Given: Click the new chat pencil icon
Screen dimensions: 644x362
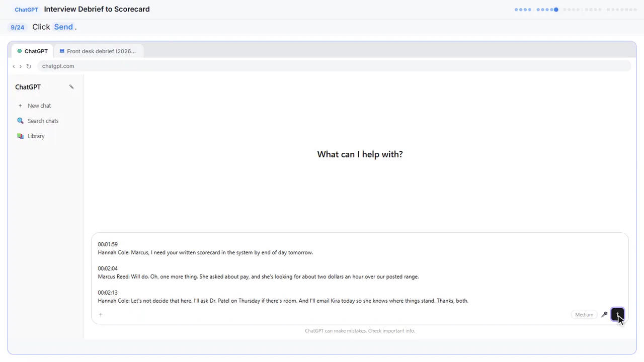Looking at the screenshot, I should pos(71,87).
